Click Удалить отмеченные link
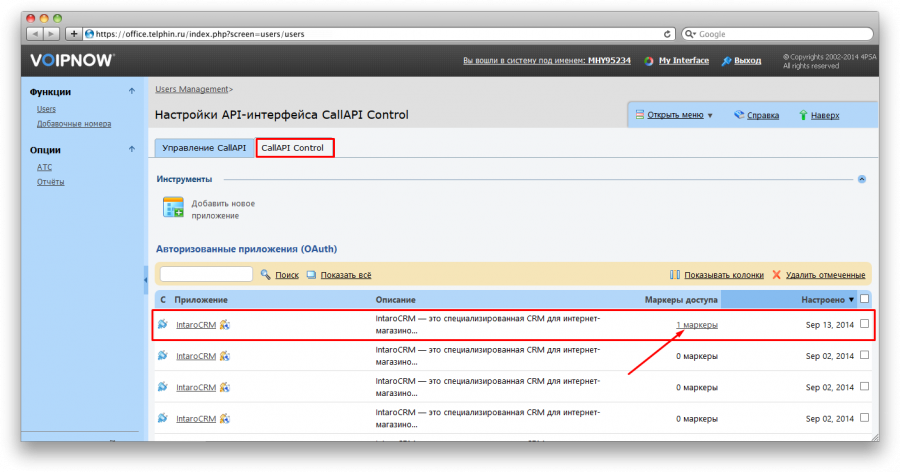 coord(825,275)
